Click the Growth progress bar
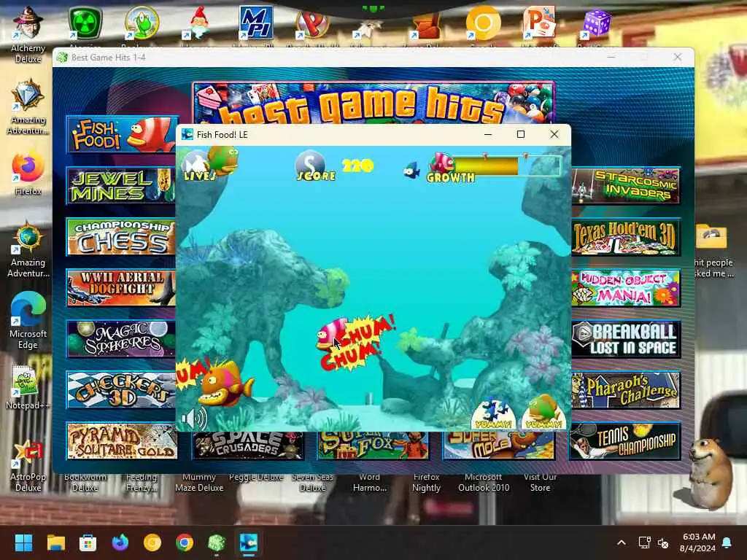This screenshot has width=747, height=560. pyautogui.click(x=507, y=166)
